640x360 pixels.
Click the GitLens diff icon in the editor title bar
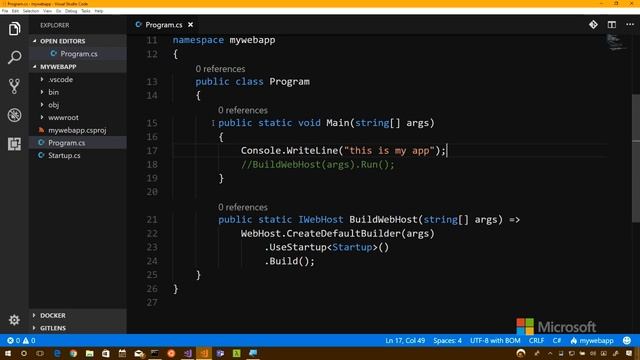coord(593,24)
